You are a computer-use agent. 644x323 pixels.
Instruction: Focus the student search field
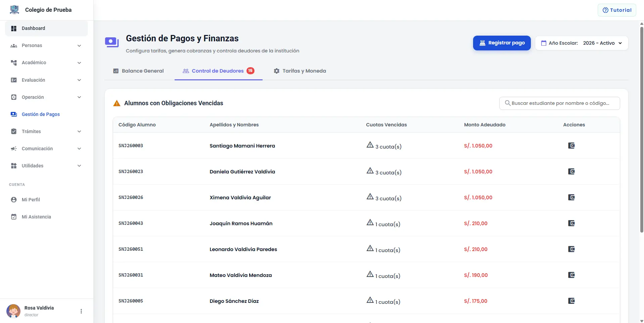tap(559, 103)
